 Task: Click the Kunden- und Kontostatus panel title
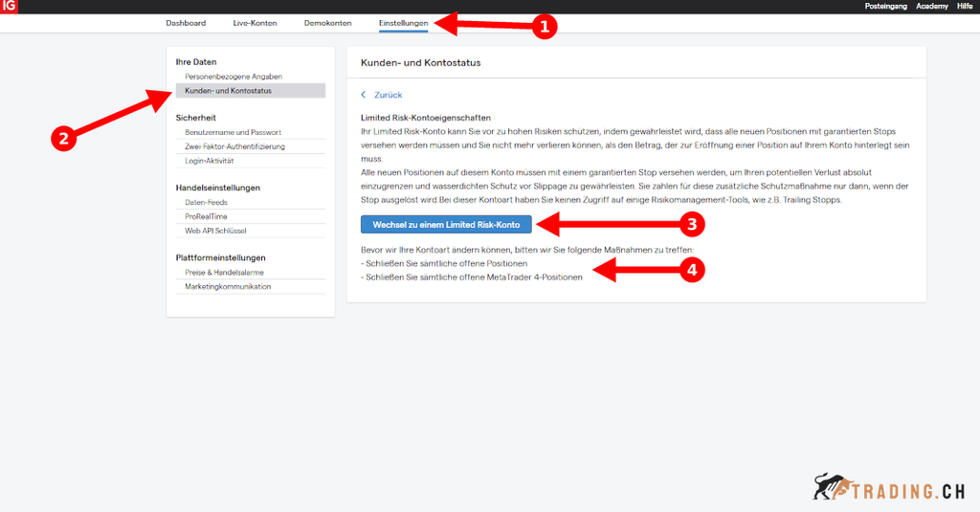[x=421, y=62]
